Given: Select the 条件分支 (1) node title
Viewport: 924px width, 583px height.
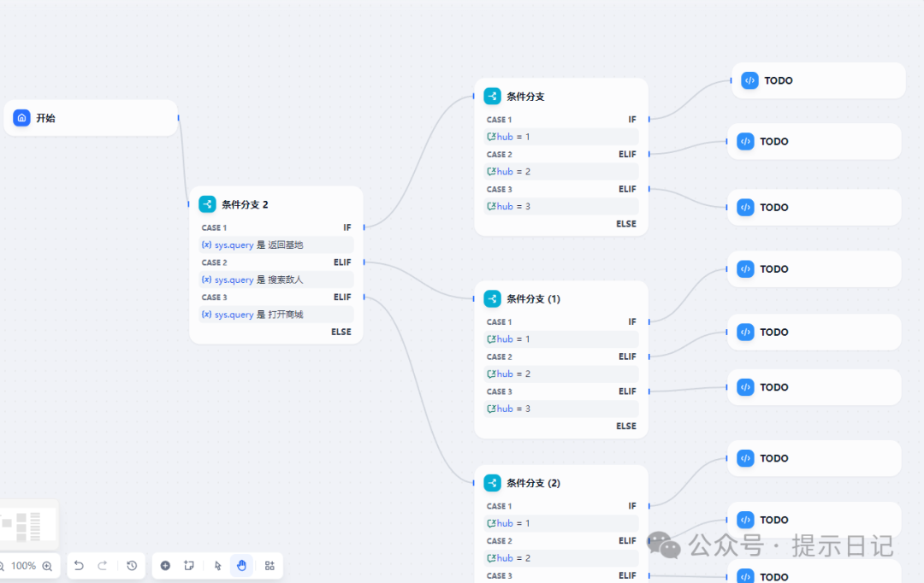Looking at the screenshot, I should pos(533,299).
